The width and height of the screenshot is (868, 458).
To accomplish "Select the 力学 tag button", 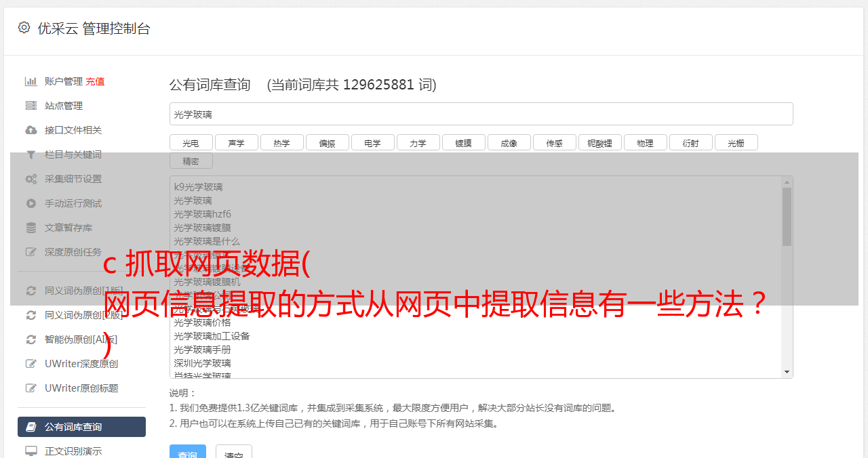I will point(418,142).
